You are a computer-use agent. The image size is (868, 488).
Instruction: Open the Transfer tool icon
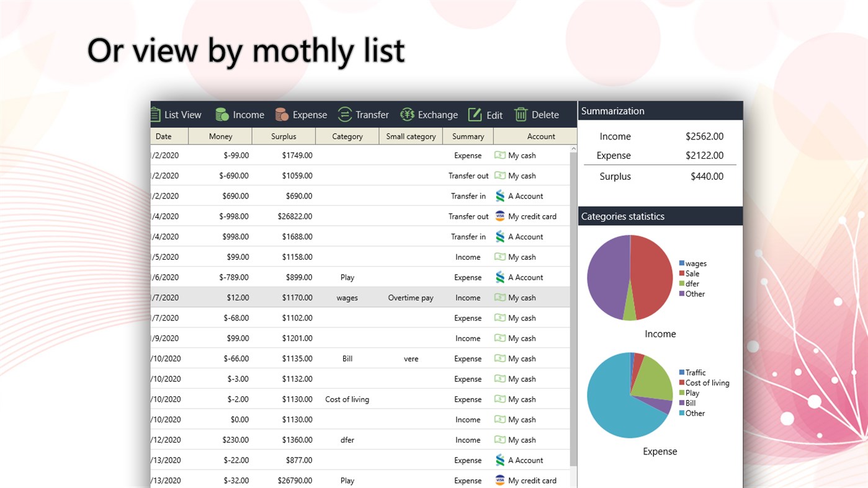tap(345, 114)
